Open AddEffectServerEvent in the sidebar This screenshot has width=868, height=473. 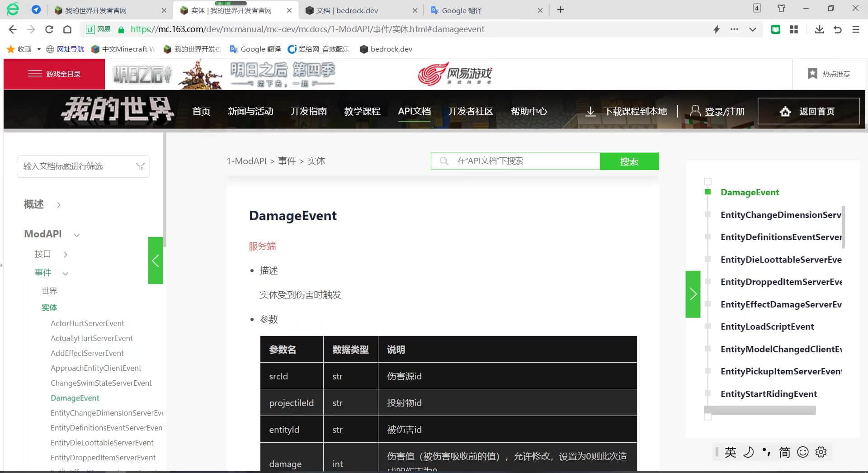coord(87,353)
